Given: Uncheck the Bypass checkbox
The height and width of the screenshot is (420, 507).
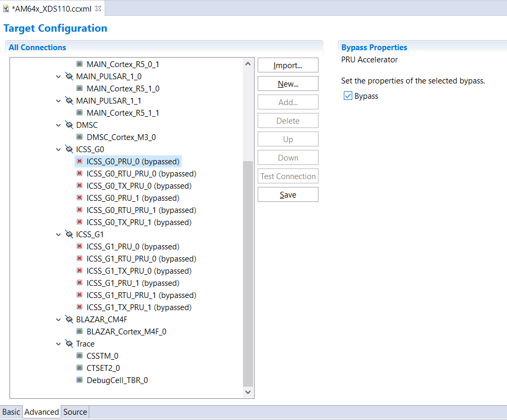Looking at the screenshot, I should (348, 96).
